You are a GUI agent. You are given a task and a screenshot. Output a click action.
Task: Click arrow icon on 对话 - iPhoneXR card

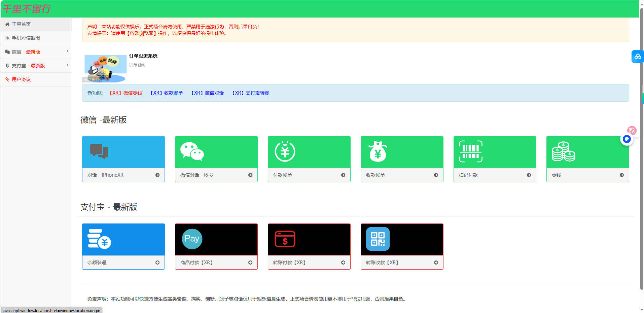[x=157, y=175]
